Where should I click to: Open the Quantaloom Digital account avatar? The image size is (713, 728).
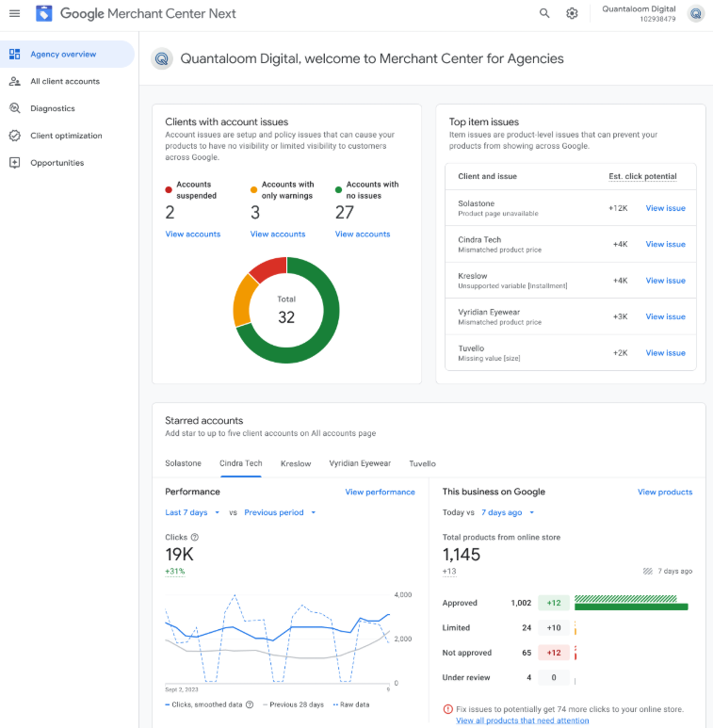695,13
